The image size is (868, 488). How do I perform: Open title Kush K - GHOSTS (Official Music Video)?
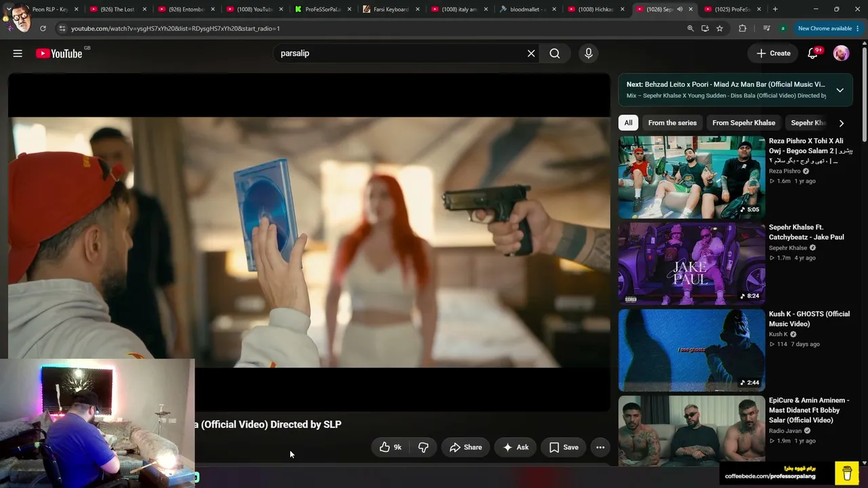[809, 319]
